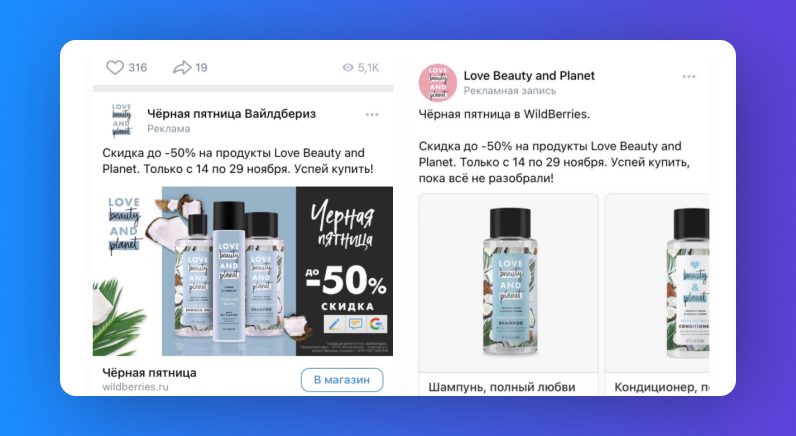Click the Чёрная пятница title under the banner

149,373
